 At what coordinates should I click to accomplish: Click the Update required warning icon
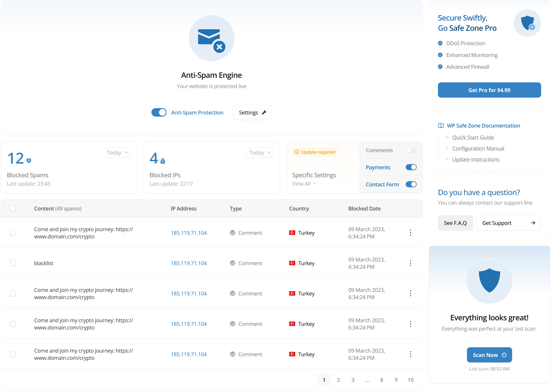click(297, 152)
